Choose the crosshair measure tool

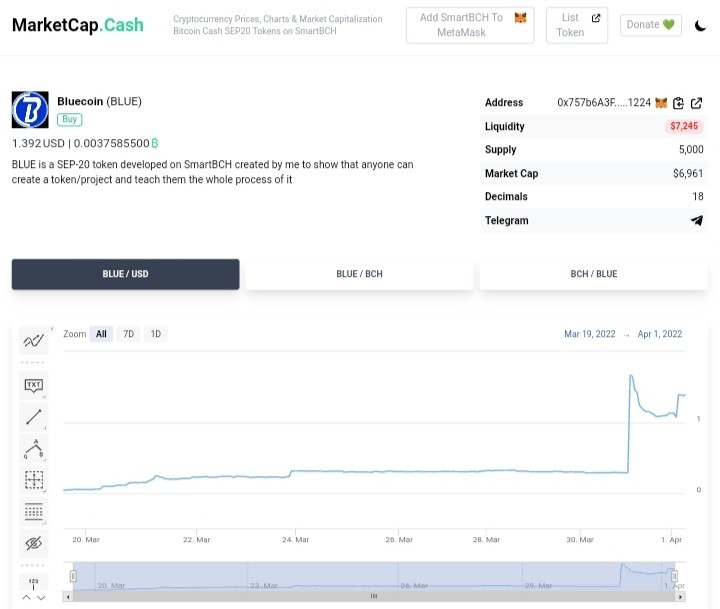click(x=34, y=480)
